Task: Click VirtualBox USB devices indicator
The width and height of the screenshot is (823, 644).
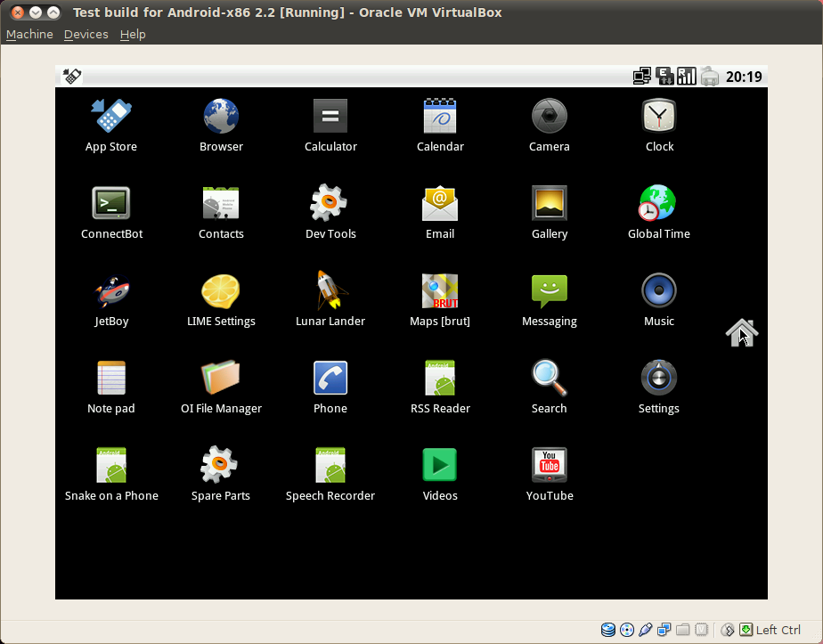Action: (x=646, y=630)
